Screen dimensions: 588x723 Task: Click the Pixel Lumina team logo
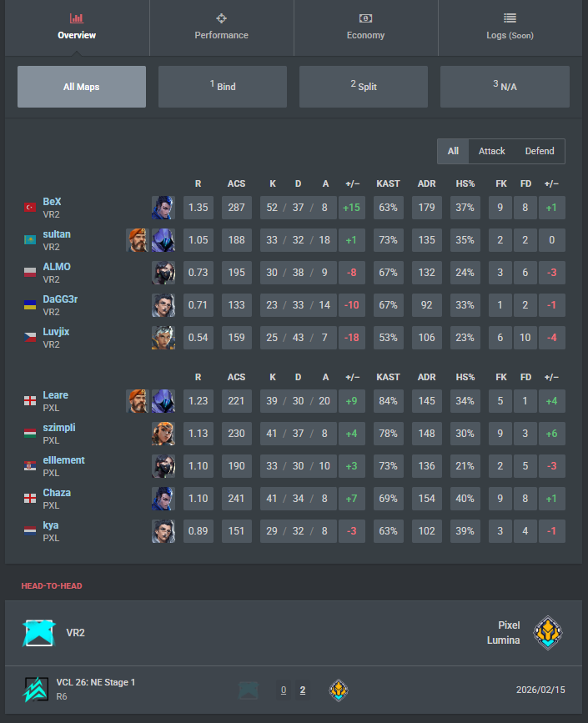(548, 633)
